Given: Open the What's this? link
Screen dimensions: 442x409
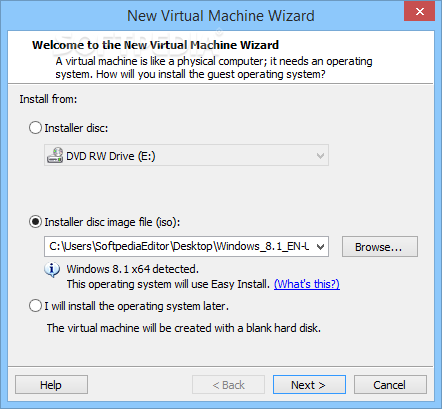Looking at the screenshot, I should point(307,284).
